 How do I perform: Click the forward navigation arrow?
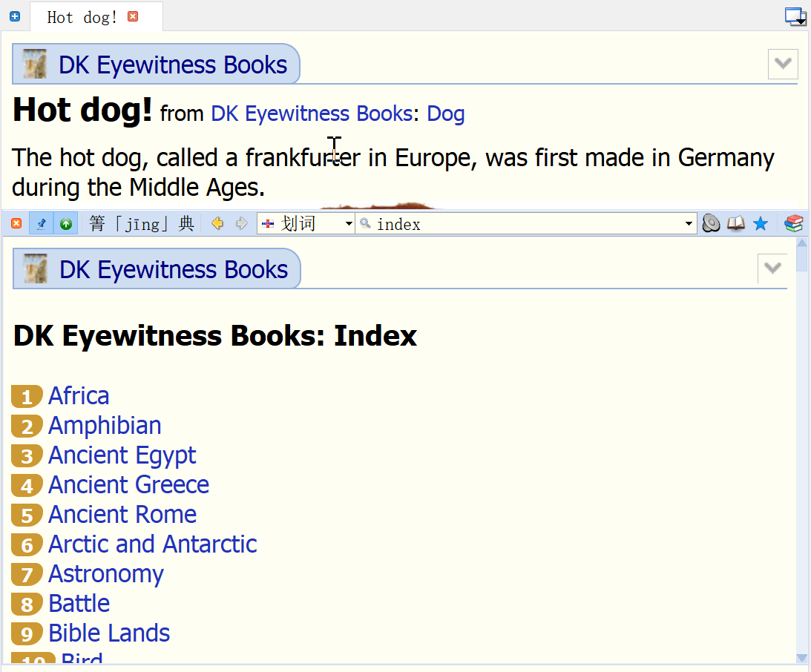click(x=241, y=223)
